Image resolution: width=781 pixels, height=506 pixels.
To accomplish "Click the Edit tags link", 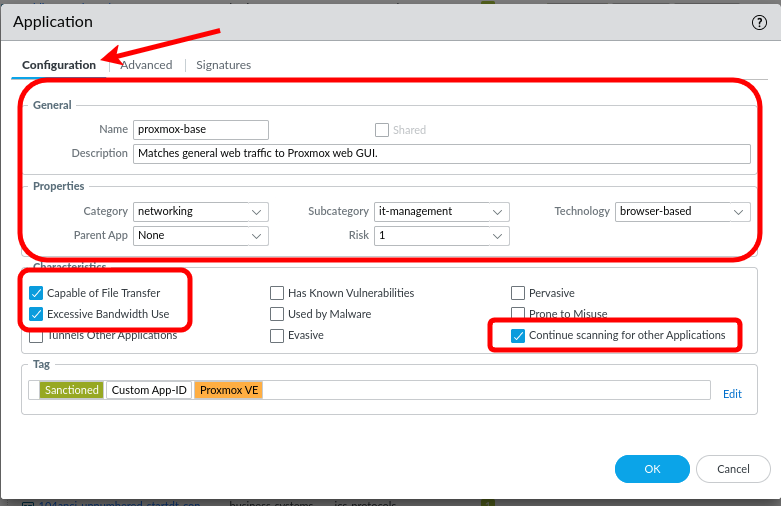I will click(732, 394).
